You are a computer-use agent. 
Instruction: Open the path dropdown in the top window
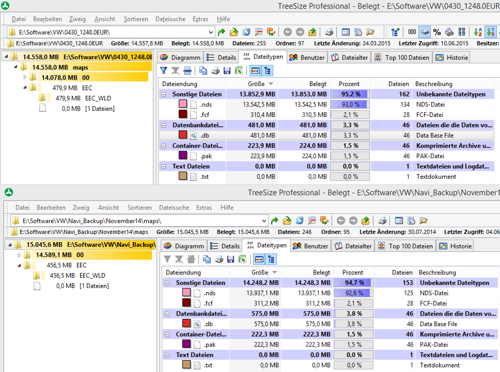click(211, 32)
